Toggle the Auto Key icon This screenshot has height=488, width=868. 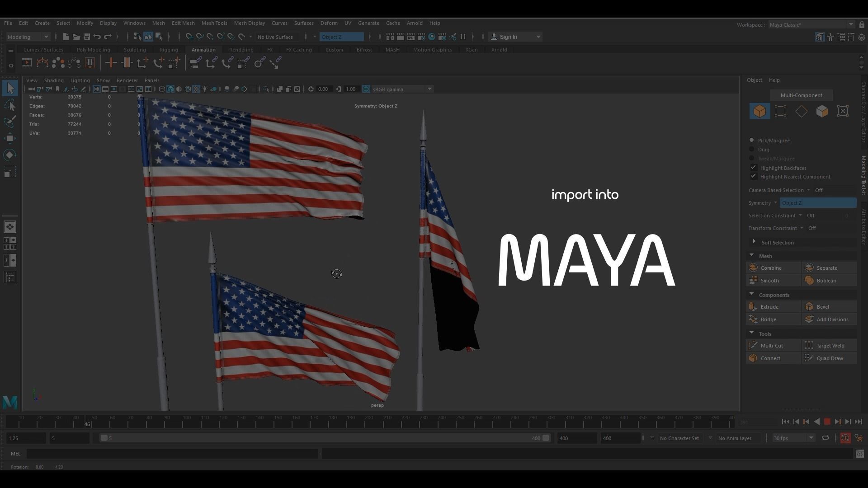coord(845,438)
